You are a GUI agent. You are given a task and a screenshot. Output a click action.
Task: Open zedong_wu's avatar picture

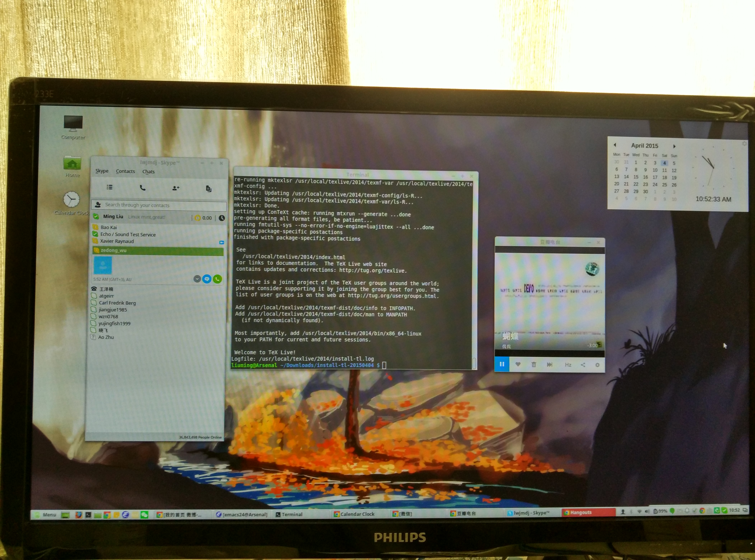point(103,265)
